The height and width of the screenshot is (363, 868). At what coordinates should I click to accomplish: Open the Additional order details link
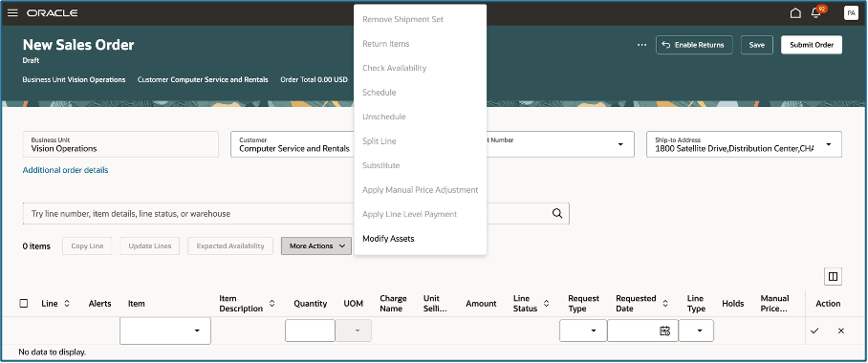[x=65, y=170]
